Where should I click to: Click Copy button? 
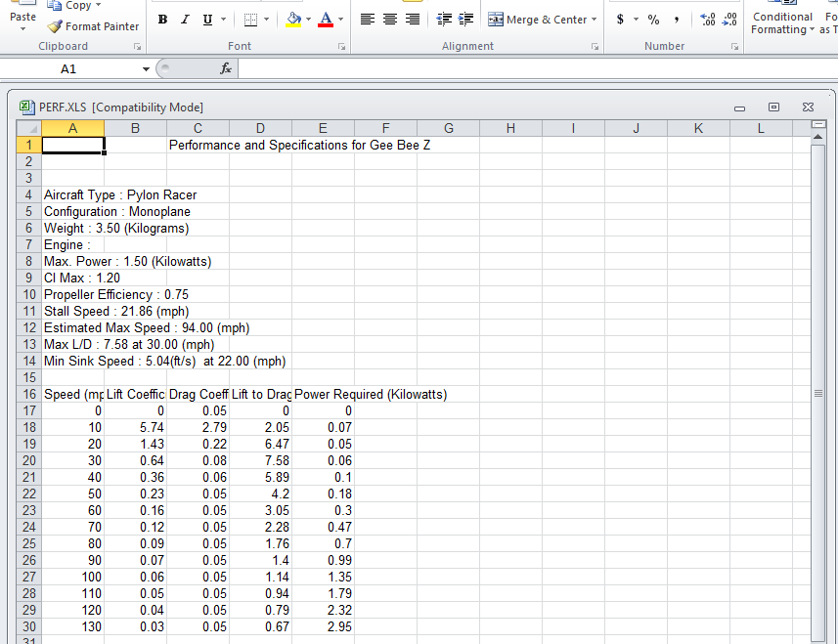(x=69, y=5)
